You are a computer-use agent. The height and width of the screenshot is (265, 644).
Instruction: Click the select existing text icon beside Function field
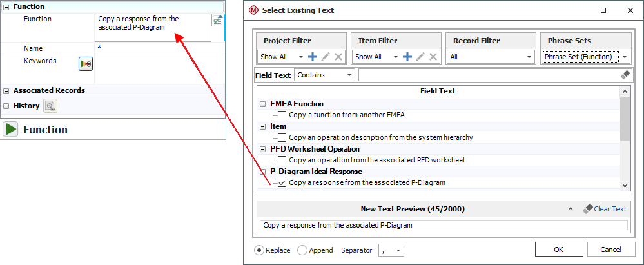click(x=217, y=21)
